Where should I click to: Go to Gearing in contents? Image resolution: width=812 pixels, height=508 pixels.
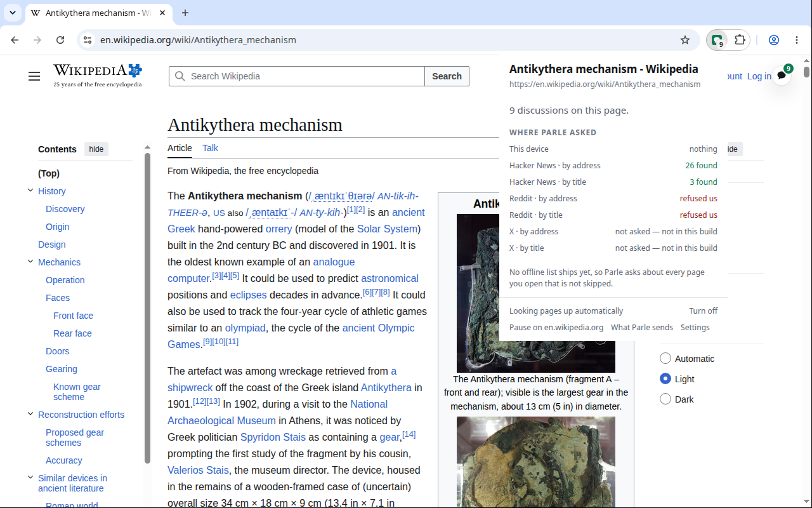coord(62,369)
